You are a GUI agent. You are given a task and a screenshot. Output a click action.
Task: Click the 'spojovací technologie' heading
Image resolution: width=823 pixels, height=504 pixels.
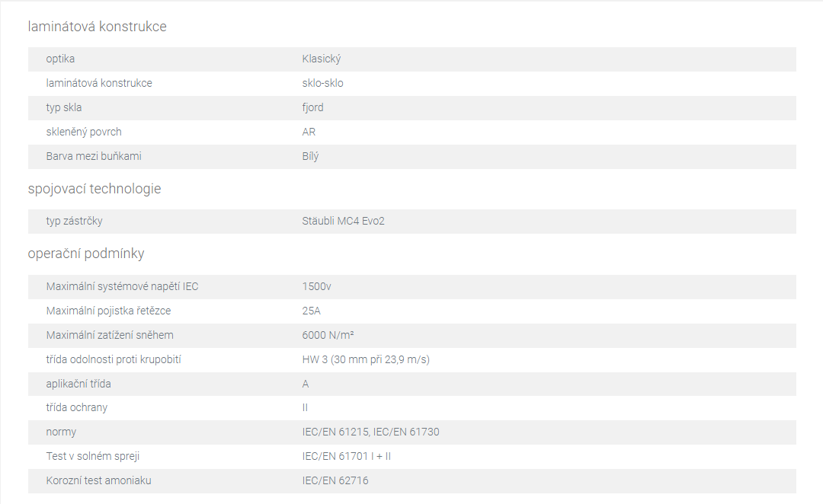[94, 189]
